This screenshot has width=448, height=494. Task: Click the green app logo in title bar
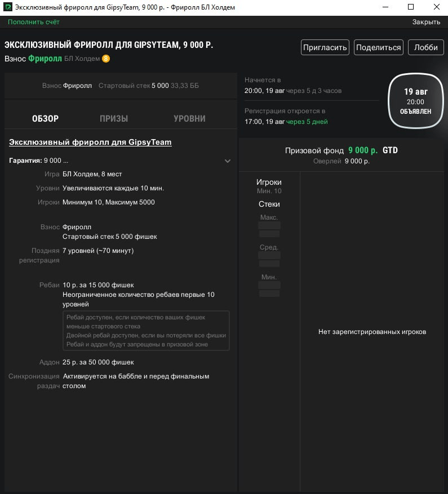(x=7, y=7)
